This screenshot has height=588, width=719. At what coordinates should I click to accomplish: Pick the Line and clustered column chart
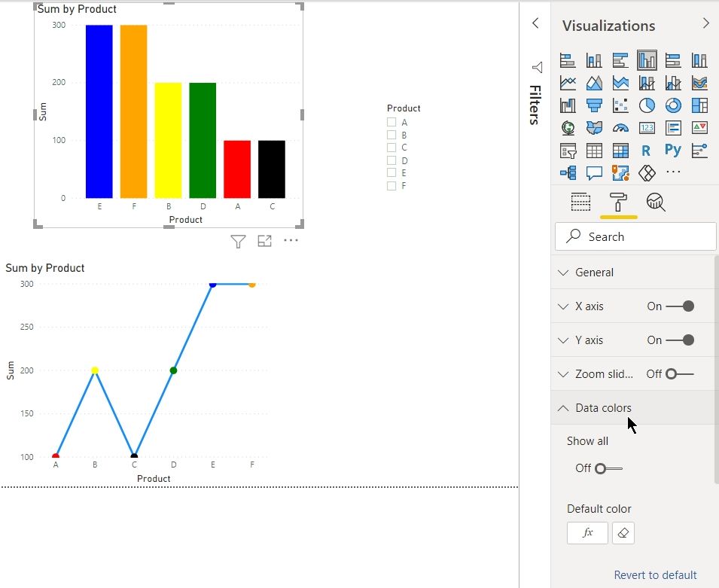673,83
